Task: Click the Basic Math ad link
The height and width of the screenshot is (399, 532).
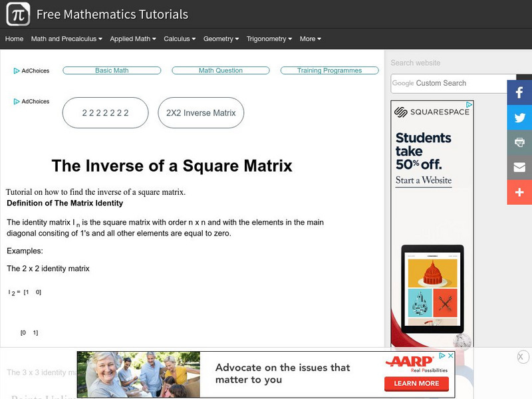Action: click(x=112, y=70)
